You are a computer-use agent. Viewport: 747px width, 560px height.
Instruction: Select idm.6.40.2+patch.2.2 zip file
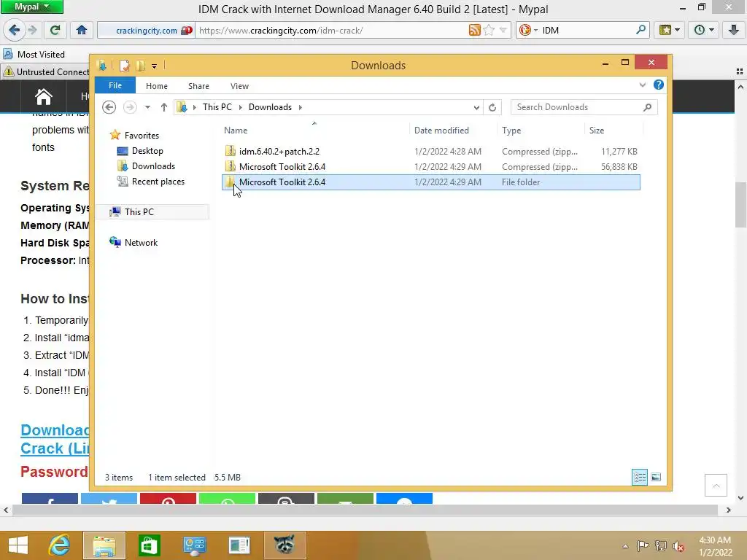[430, 152]
